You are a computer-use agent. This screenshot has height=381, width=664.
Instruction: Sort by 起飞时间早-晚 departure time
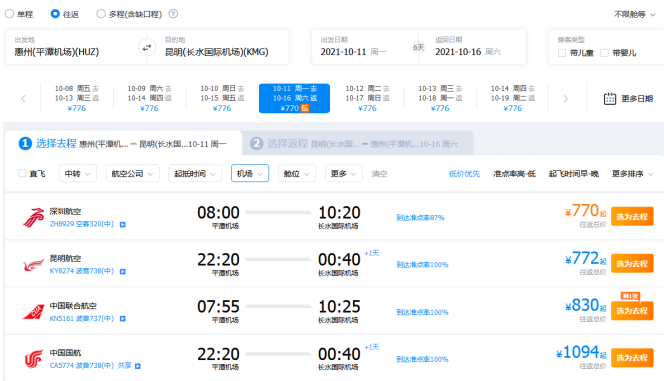tap(573, 174)
